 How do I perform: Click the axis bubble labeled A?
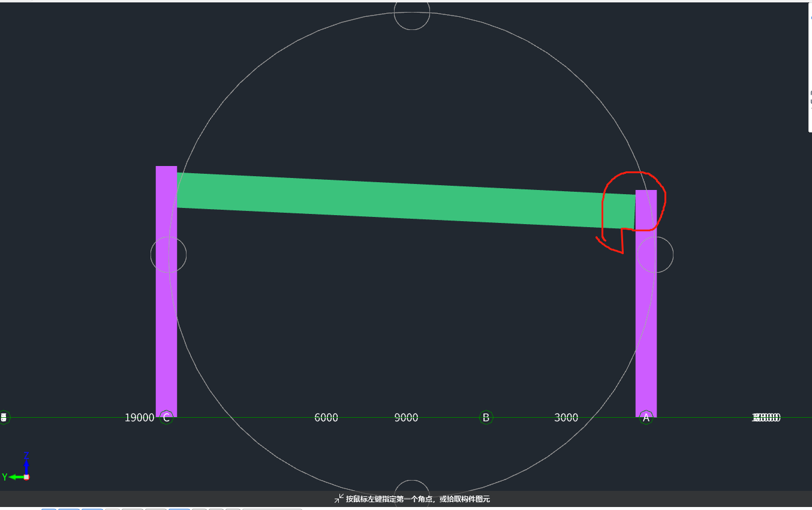646,417
